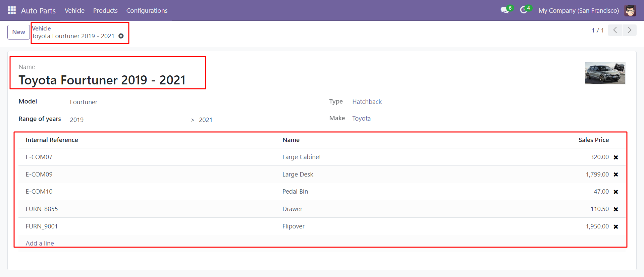Go to the previous record arrow
Viewport: 644px width, 277px height.
point(615,30)
